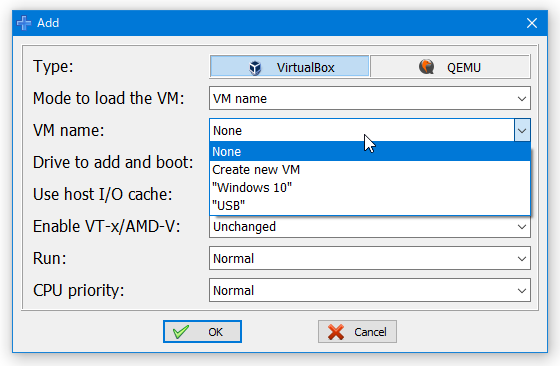Click the "Run:" label
Image resolution: width=560 pixels, height=366 pixels.
click(x=50, y=259)
